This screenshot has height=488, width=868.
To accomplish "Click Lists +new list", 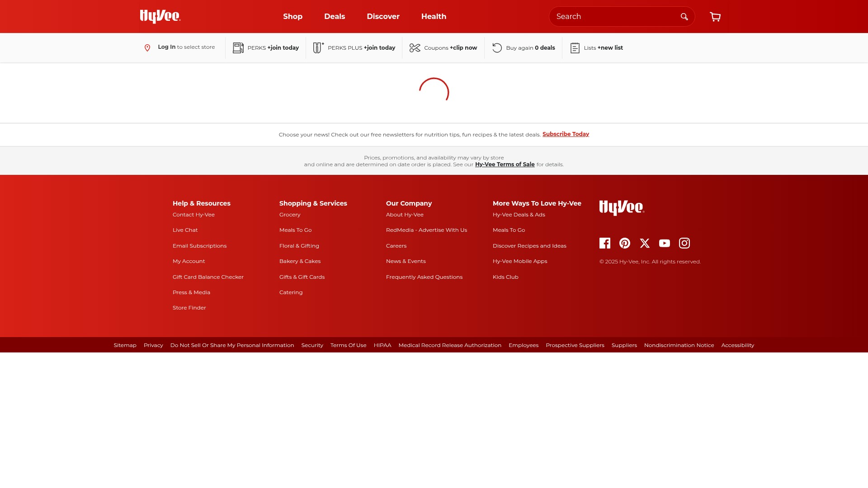I will [x=603, y=48].
